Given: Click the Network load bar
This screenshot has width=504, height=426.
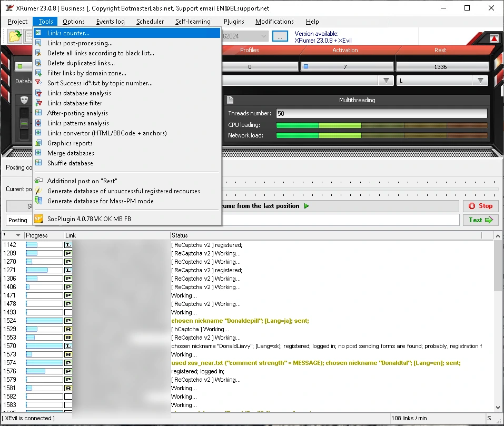Looking at the screenshot, I should 381,135.
